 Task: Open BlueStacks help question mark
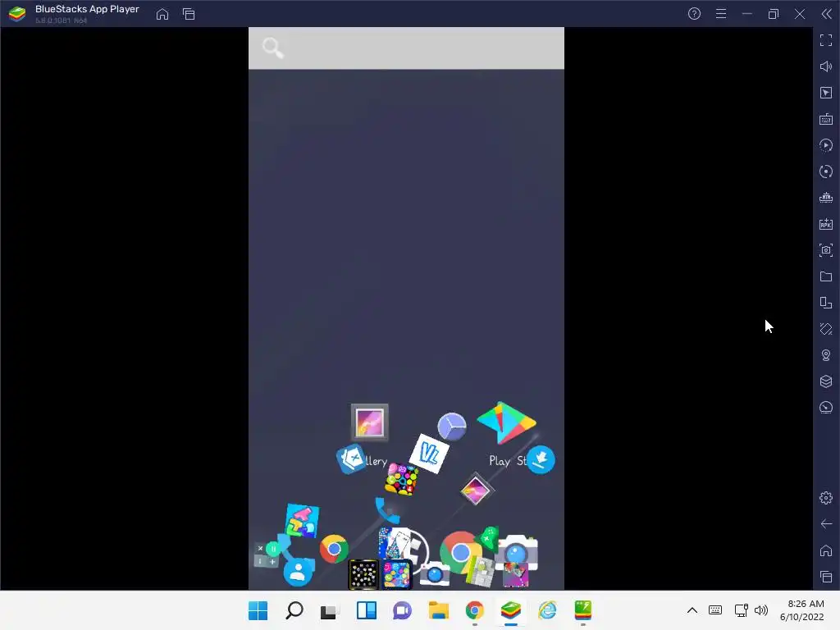694,14
